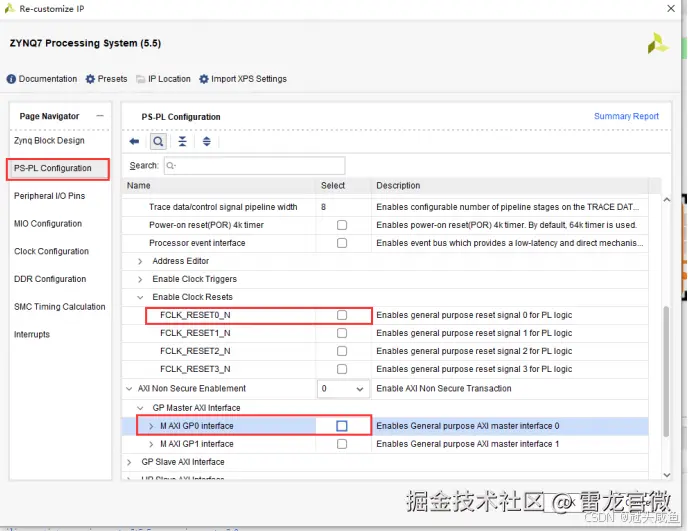688x531 pixels.
Task: Open Interrupts page
Action: [x=32, y=334]
